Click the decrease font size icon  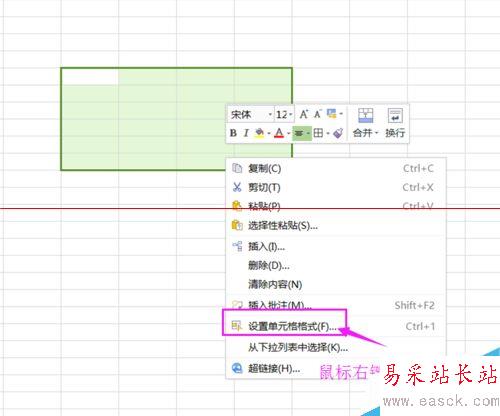(318, 114)
